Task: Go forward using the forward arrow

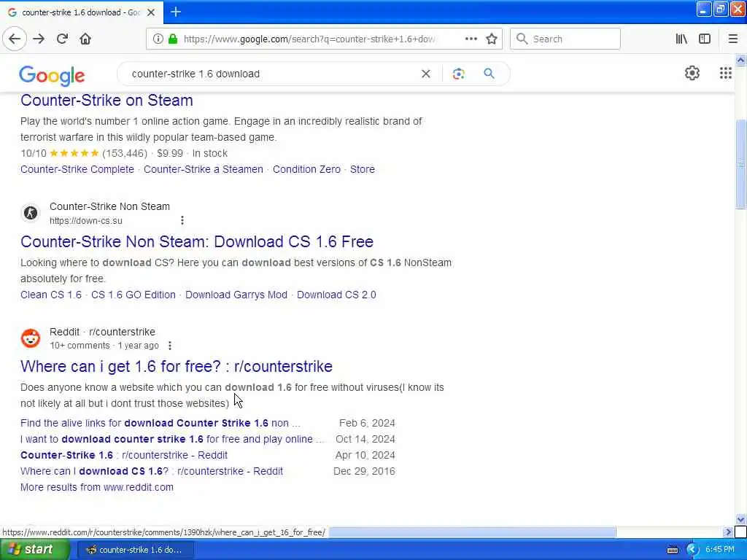Action: (x=39, y=39)
